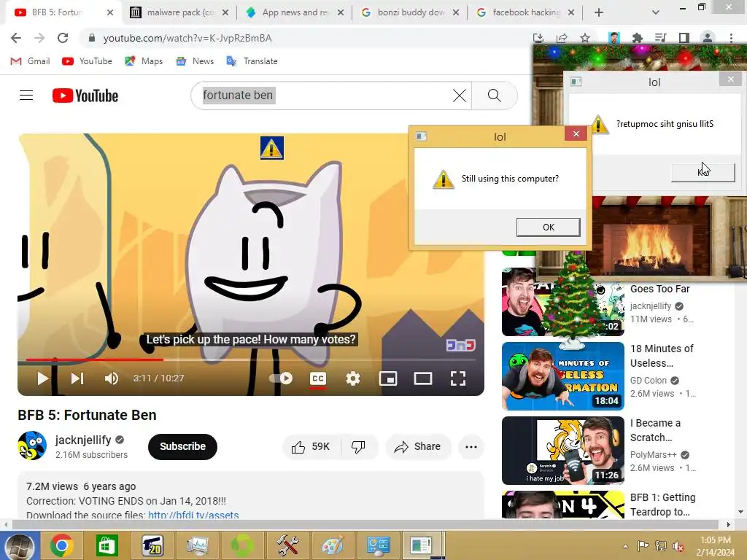Viewport: 747px width, 560px height.
Task: Open the Translate bookmark
Action: tap(252, 61)
